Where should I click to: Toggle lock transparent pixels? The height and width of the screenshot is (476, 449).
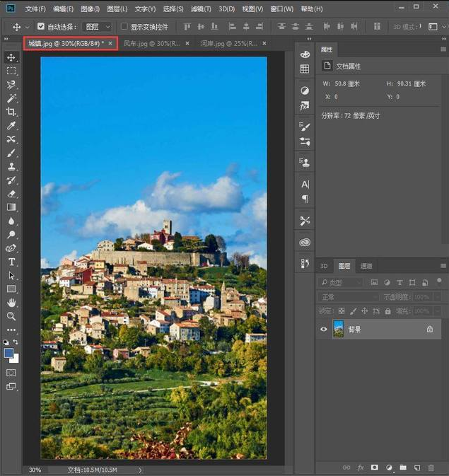coord(342,311)
